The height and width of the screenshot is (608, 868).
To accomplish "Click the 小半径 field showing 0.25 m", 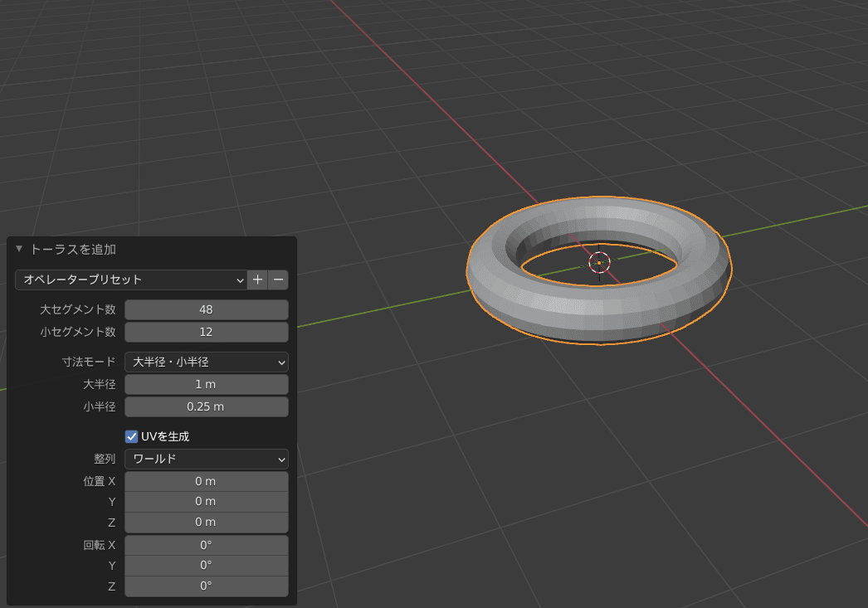I will pyautogui.click(x=206, y=406).
